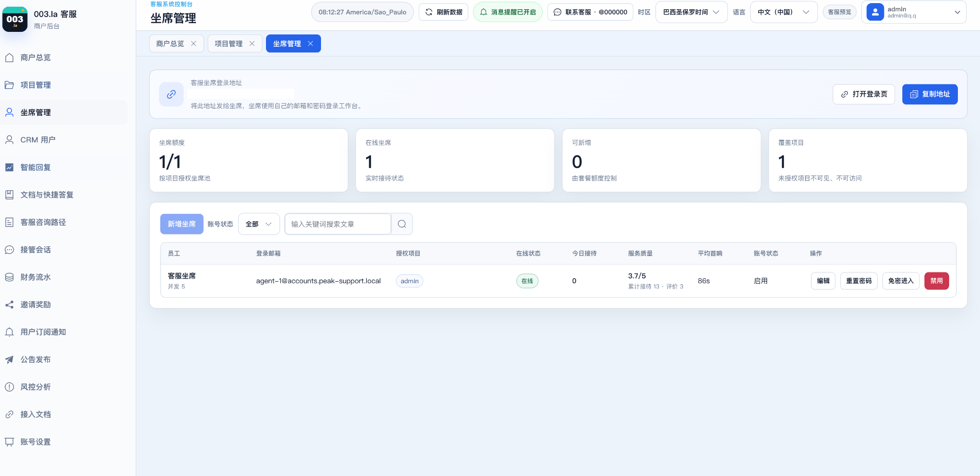Close the 项目管理 tab
Viewport: 980px width, 476px height.
pos(252,44)
